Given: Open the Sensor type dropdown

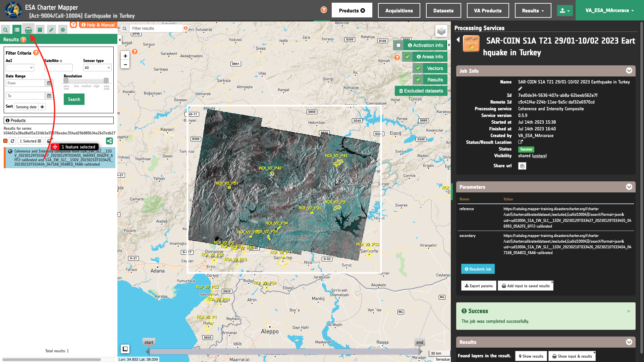Looking at the screenshot, I should [x=97, y=68].
